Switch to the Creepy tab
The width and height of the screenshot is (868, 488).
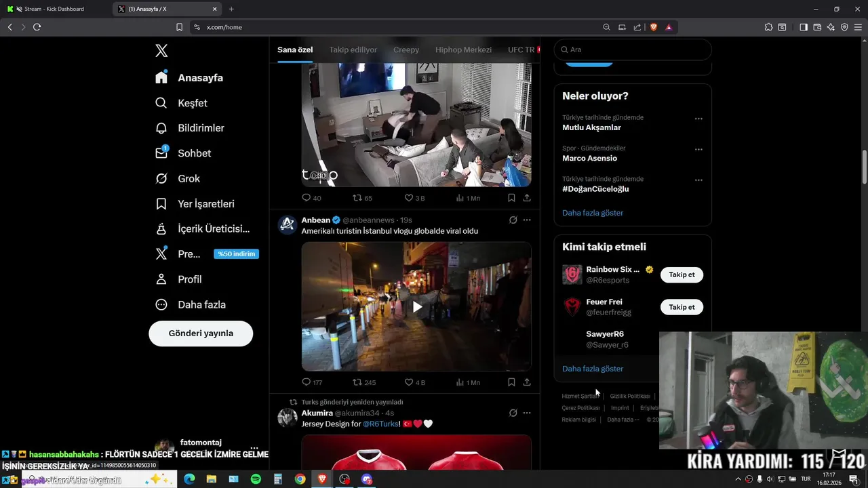[x=406, y=49]
